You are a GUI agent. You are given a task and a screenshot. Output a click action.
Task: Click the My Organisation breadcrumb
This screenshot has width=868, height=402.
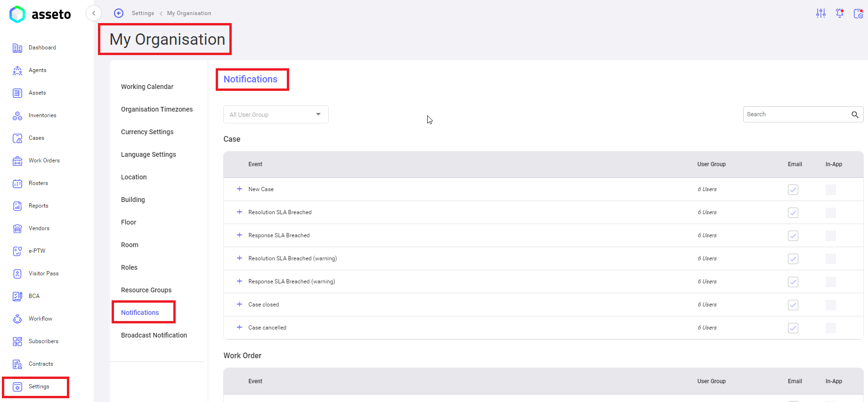coord(189,13)
